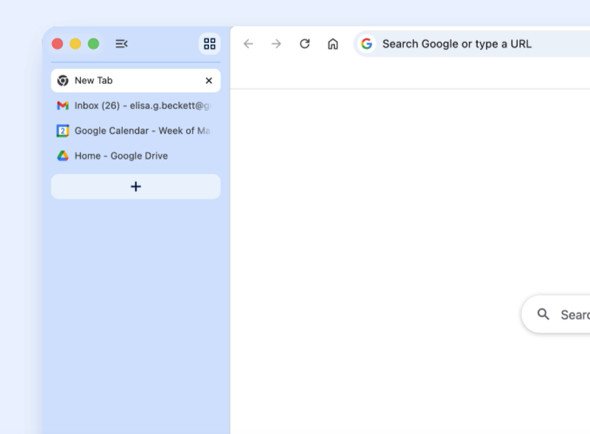Add a new tab with plus button

(x=136, y=186)
